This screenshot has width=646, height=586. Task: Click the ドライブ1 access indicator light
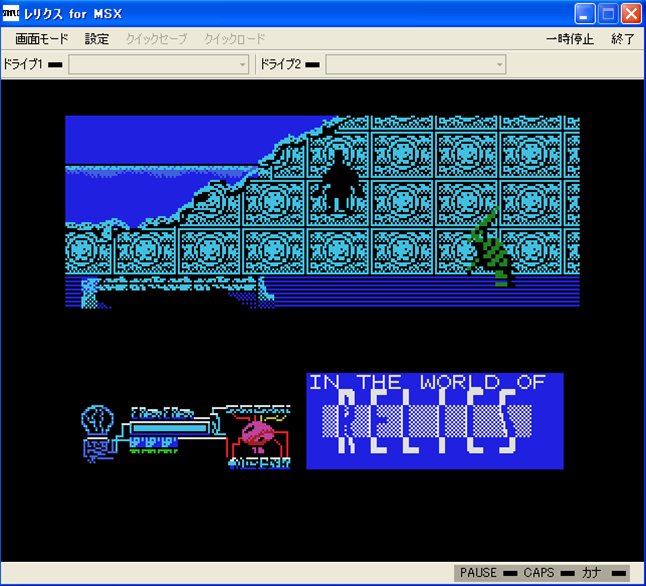point(55,65)
